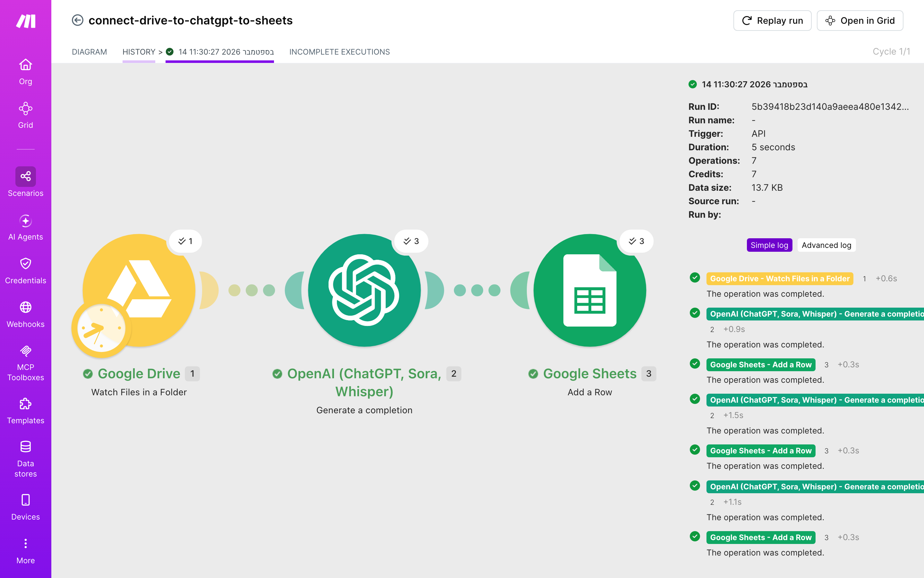This screenshot has height=578, width=924.
Task: Go to Scenarios in the sidebar
Action: click(x=26, y=182)
